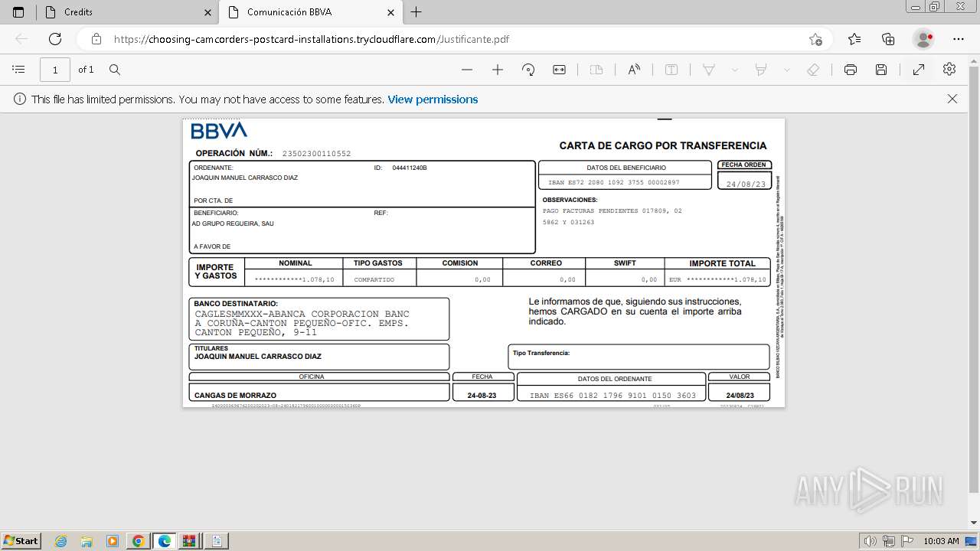Refresh the current page
Screen dimensions: 980x551
[x=55, y=39]
